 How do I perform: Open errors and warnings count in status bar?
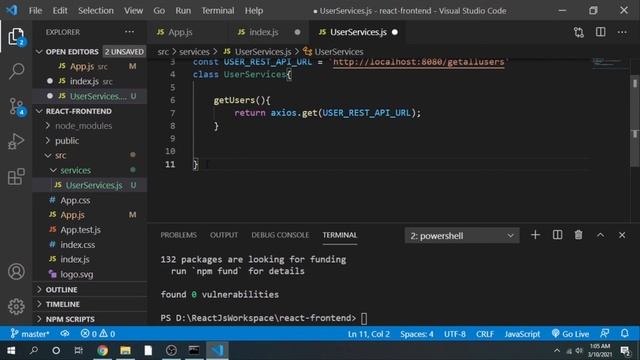[x=98, y=334]
